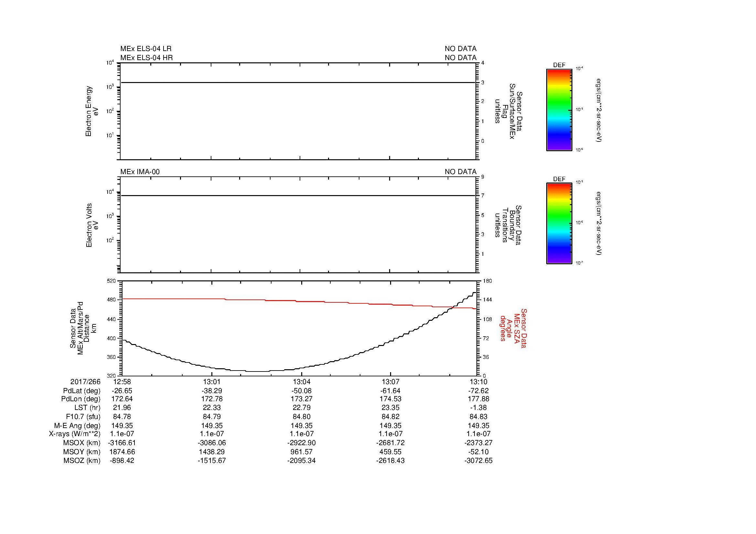The image size is (756, 534).
Task: Click MSOY value -52.10
Action: (478, 452)
